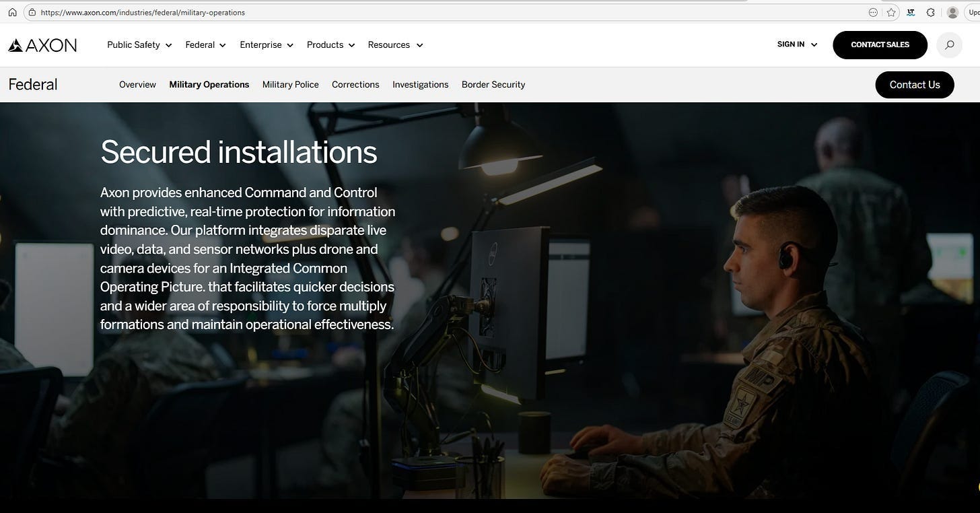
Task: Switch to the Military Police tab
Action: pos(291,85)
